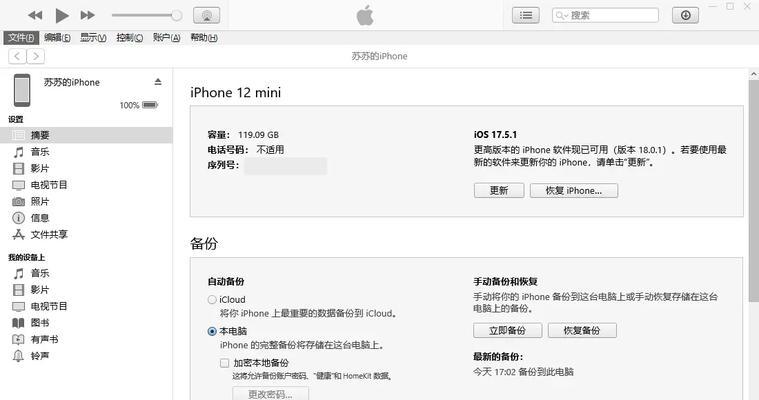Open the downloads arrow icon
759x400 pixels.
[x=685, y=15]
